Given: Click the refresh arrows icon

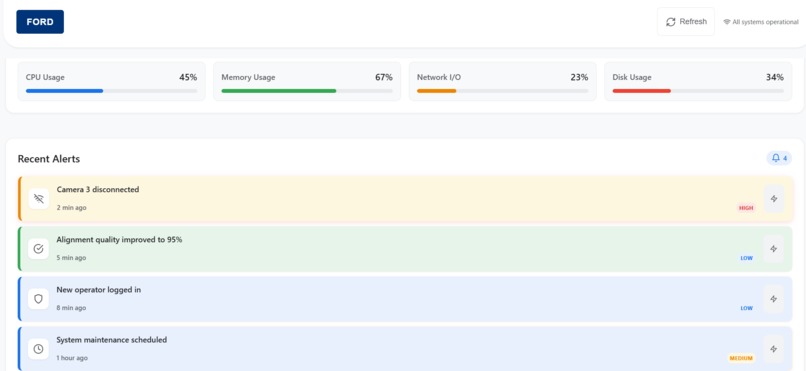Looking at the screenshot, I should pos(670,22).
